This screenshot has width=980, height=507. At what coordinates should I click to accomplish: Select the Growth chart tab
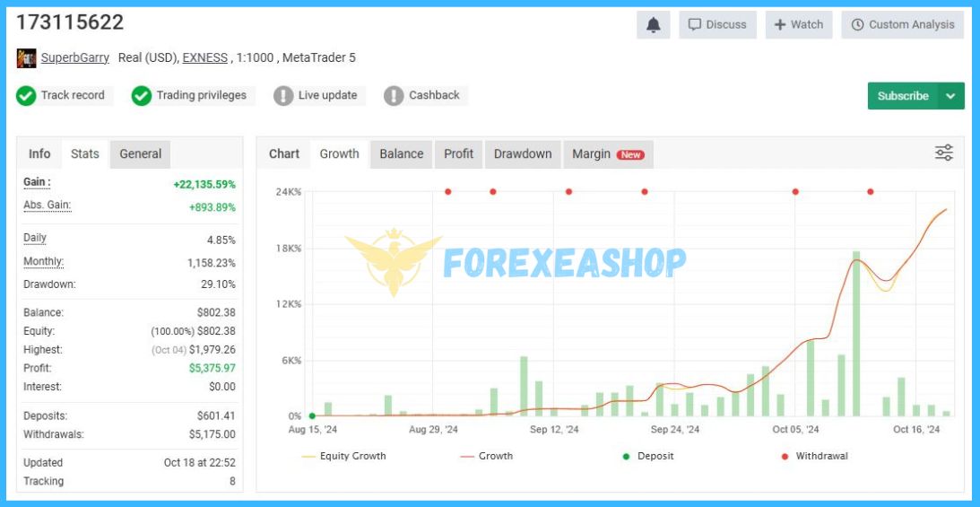340,153
